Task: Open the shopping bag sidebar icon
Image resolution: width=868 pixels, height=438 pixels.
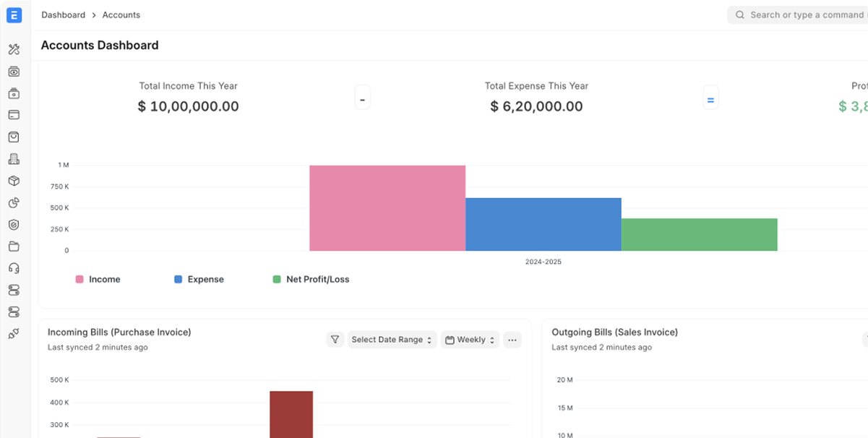Action: (14, 137)
